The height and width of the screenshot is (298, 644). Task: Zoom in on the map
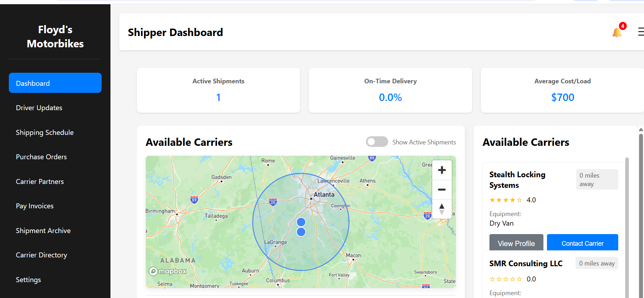coord(442,170)
